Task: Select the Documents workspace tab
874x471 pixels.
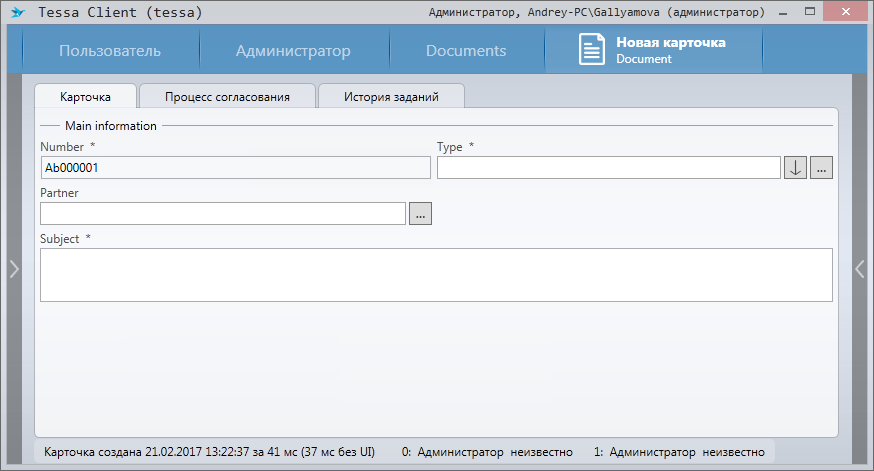Action: (x=466, y=51)
